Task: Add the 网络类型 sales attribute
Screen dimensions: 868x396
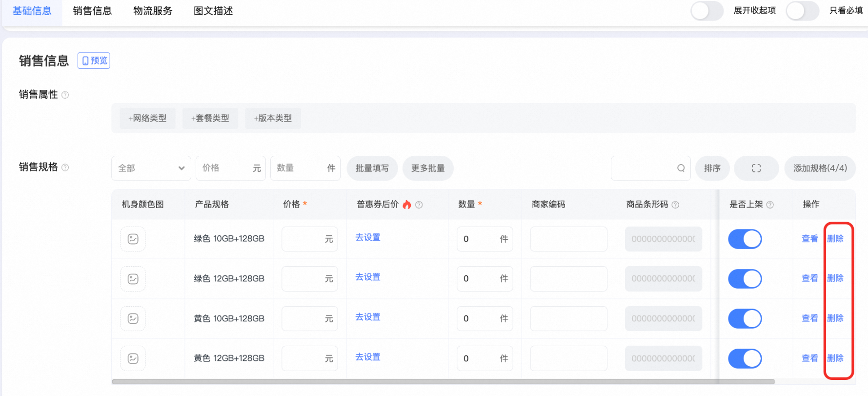Action: [148, 118]
